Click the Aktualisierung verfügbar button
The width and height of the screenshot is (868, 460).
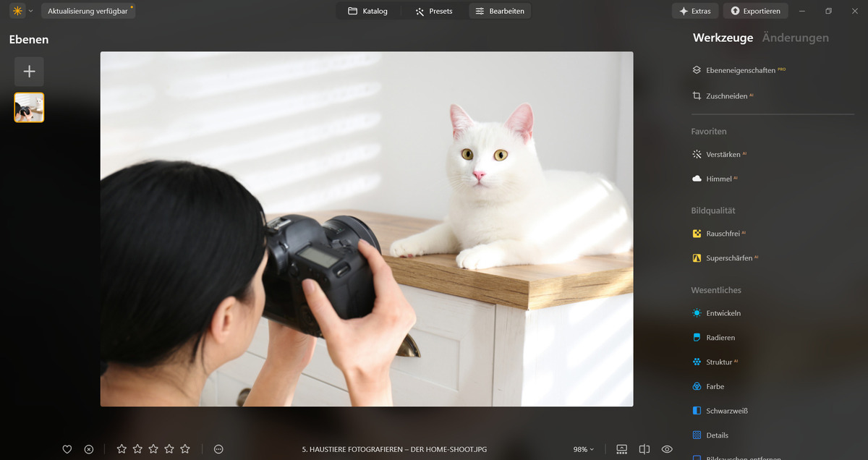pos(88,11)
